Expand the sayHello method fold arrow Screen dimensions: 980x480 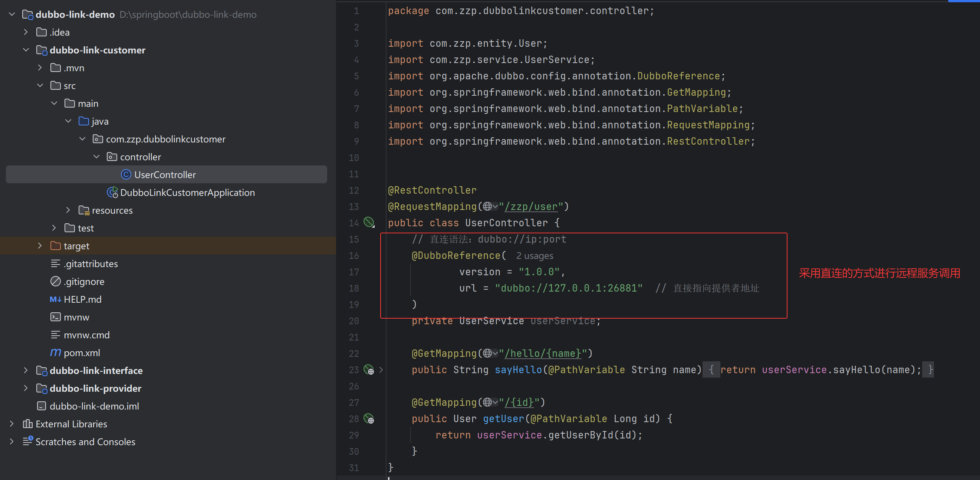(x=381, y=369)
